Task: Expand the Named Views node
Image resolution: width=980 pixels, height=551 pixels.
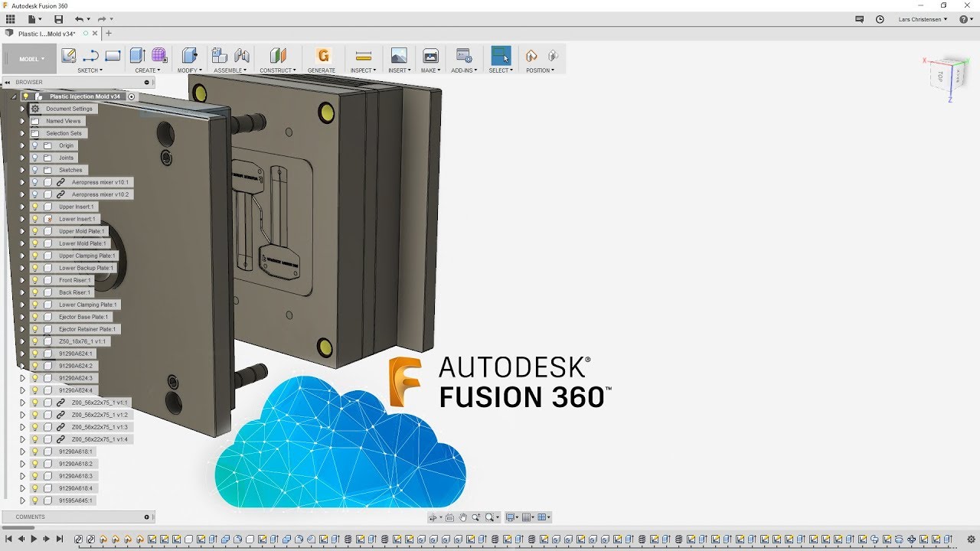Action: pos(22,121)
